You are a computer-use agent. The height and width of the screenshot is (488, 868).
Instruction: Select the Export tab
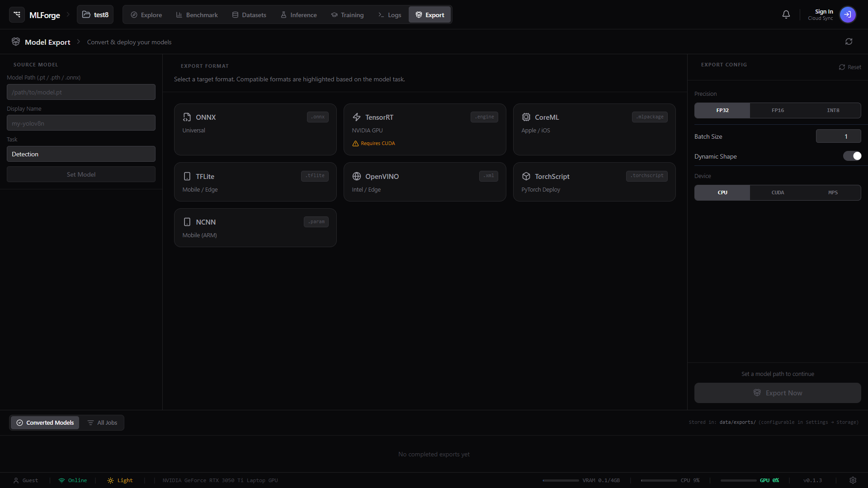[x=429, y=15]
